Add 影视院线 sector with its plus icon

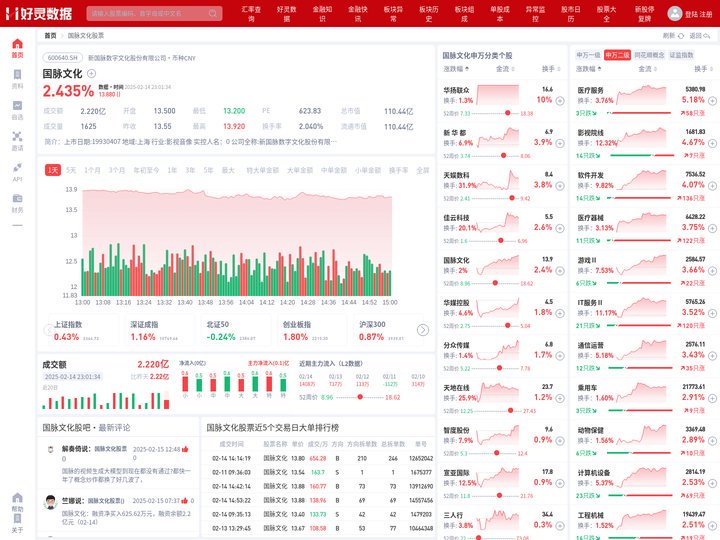tap(712, 143)
